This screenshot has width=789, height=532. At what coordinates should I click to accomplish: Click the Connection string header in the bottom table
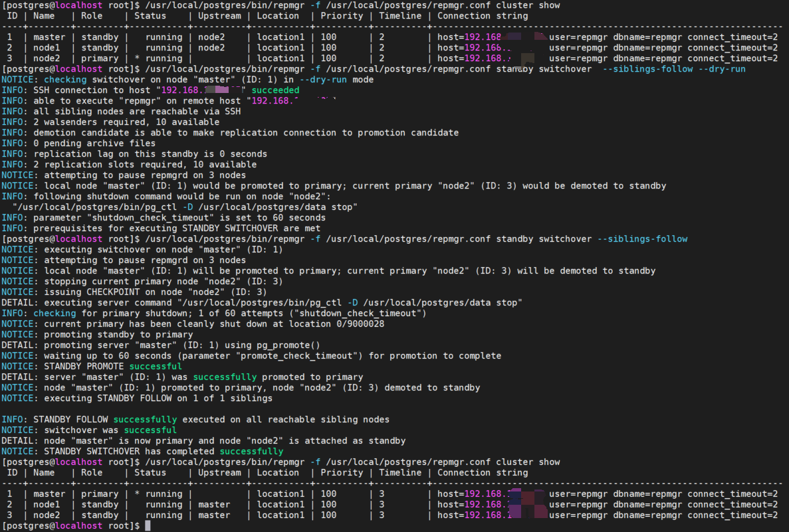point(482,473)
